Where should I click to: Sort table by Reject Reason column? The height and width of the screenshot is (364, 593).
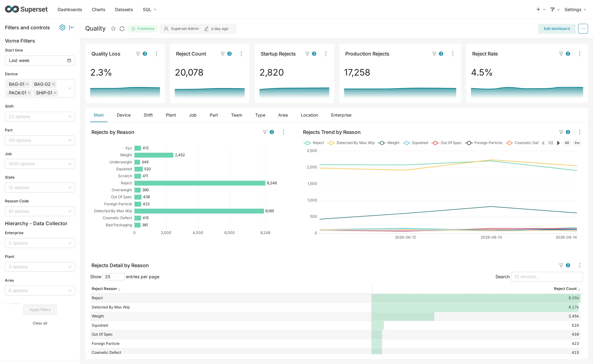[x=106, y=289]
